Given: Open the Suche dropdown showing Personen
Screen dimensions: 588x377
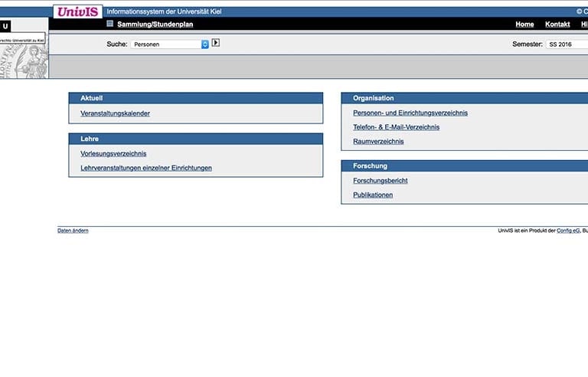Looking at the screenshot, I should (x=170, y=44).
